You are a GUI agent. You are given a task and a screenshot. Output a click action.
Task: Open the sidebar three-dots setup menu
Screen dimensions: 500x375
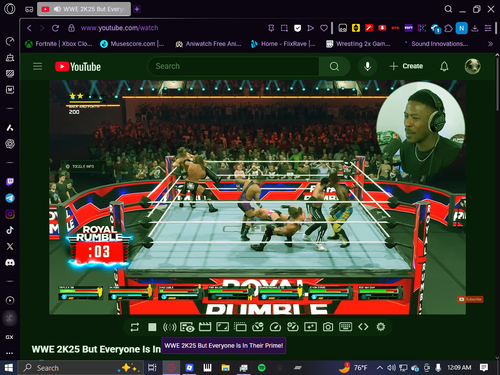tap(10, 353)
